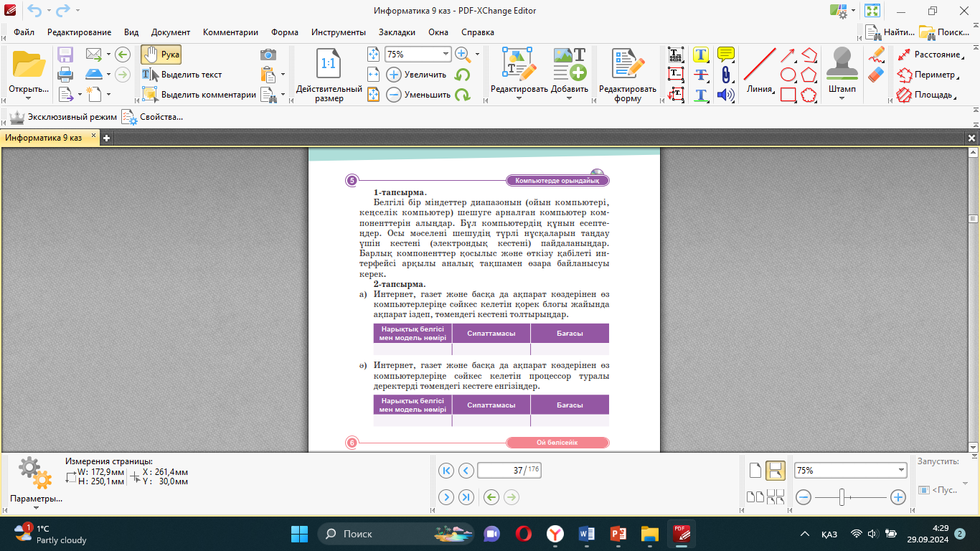Screen dimensions: 980x551
Task: Click the strikeout text tool icon
Action: tap(701, 74)
